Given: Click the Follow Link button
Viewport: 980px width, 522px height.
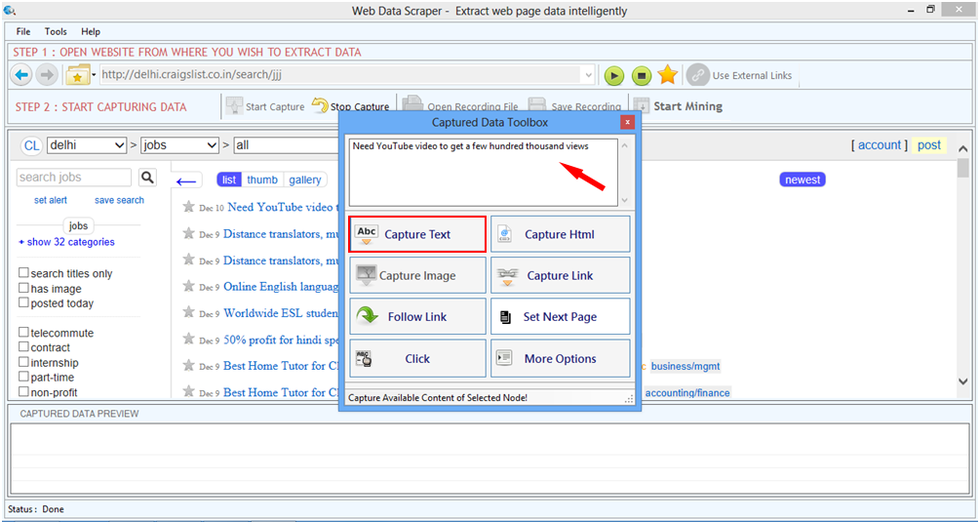Looking at the screenshot, I should tap(417, 317).
